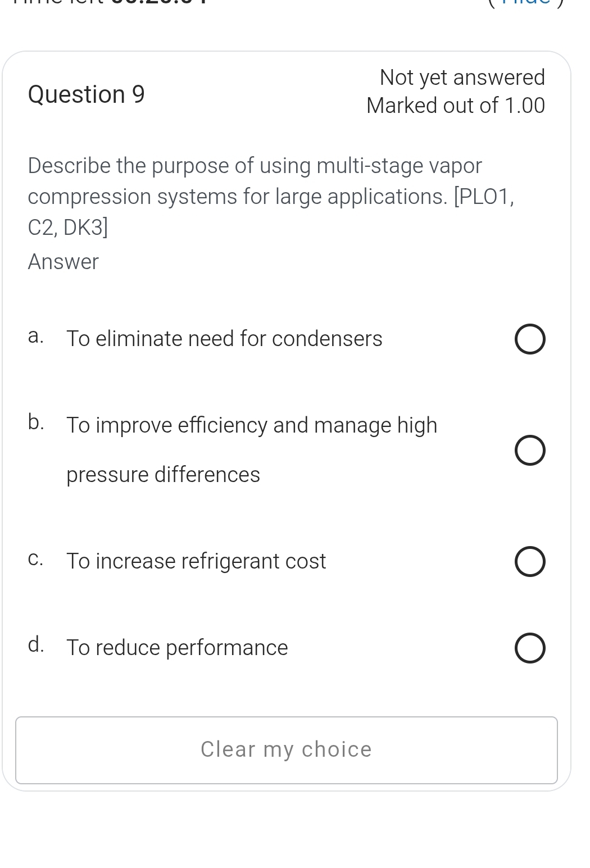The height and width of the screenshot is (868, 590).
Task: Click the Question 9 heading
Action: pos(87,94)
